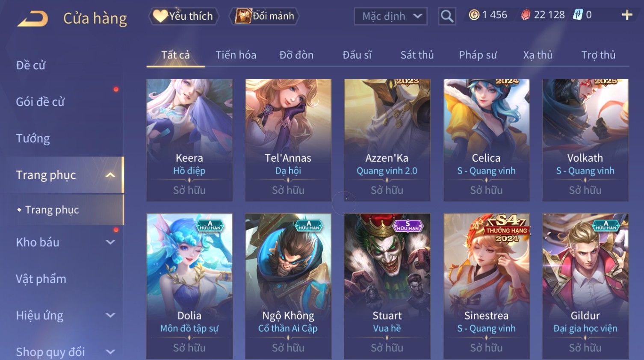Click the blue voucher currency icon

578,15
